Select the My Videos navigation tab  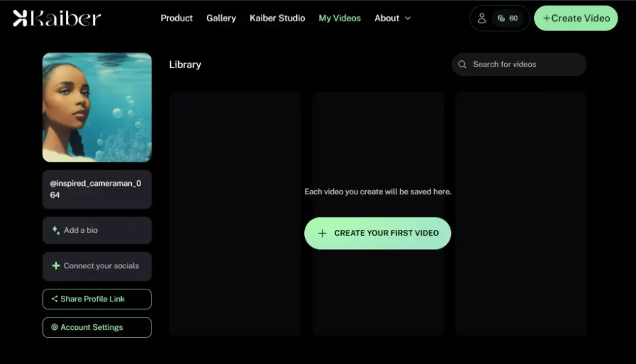coord(340,18)
